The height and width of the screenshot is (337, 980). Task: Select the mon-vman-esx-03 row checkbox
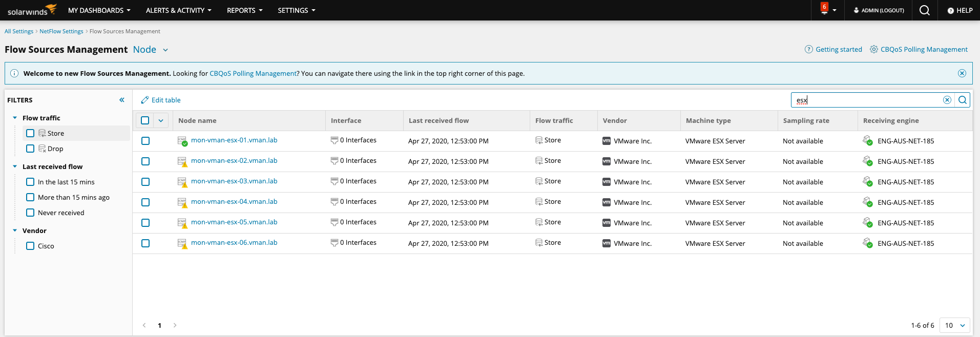click(145, 182)
